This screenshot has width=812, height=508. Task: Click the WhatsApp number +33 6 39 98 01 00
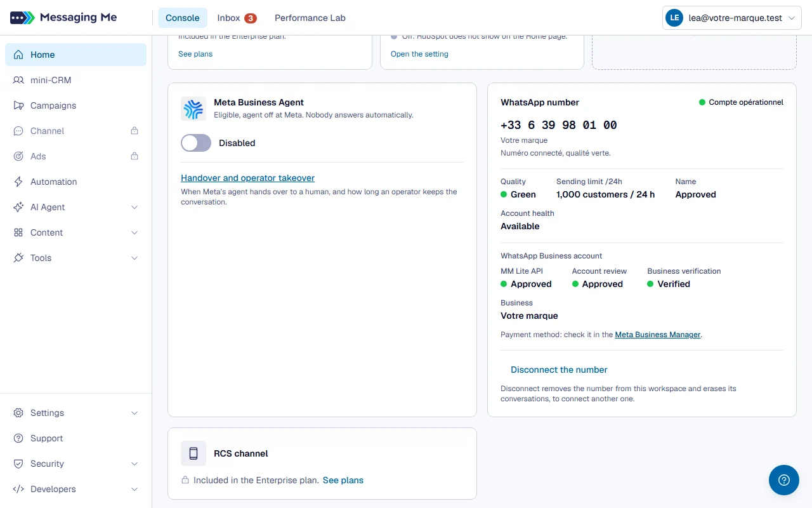click(559, 125)
